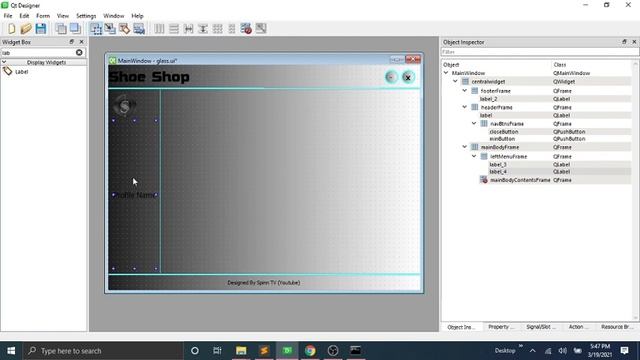Collapse the headerFrame tree node
The height and width of the screenshot is (360, 640).
[464, 107]
